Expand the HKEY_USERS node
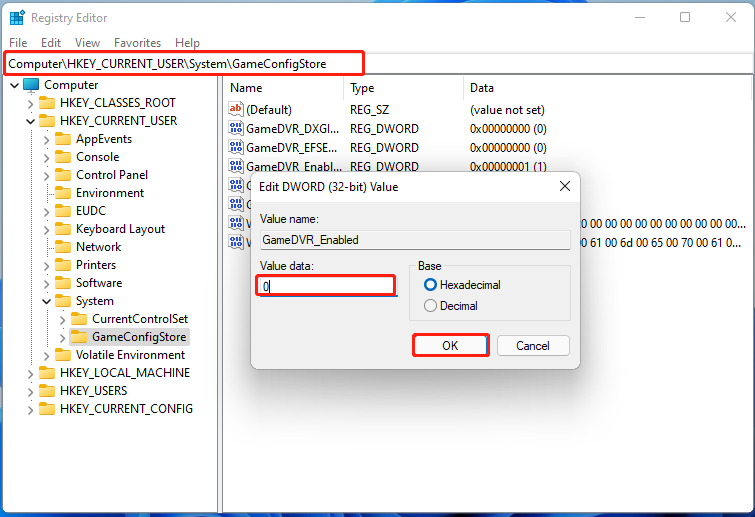The height and width of the screenshot is (517, 755). point(30,392)
